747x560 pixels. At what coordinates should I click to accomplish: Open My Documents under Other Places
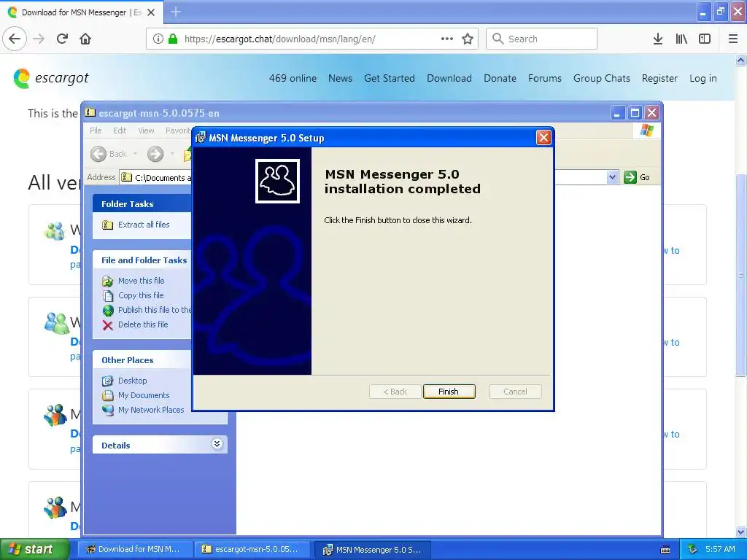pyautogui.click(x=144, y=395)
